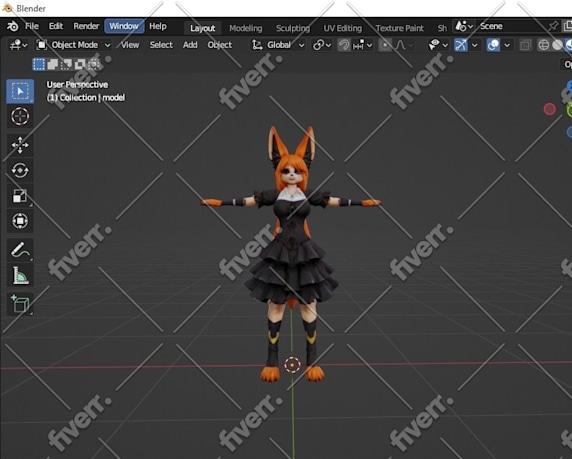Toggle proportional editing
The width and height of the screenshot is (572, 459).
(384, 45)
